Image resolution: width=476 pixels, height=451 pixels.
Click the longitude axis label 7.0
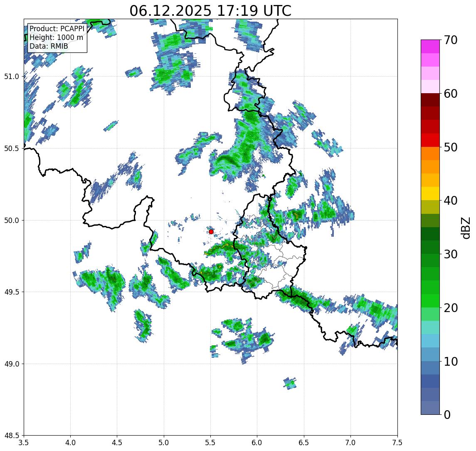351,443
